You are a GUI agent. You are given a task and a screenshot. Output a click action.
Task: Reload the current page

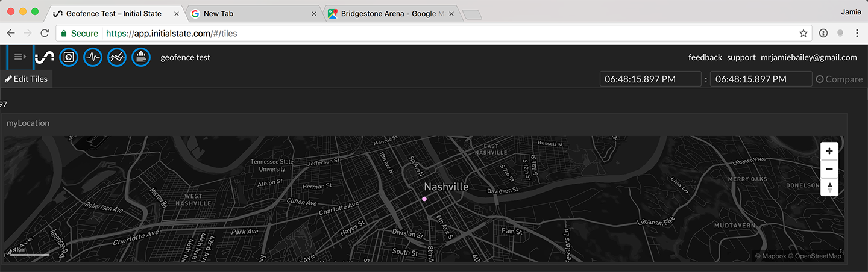(44, 33)
